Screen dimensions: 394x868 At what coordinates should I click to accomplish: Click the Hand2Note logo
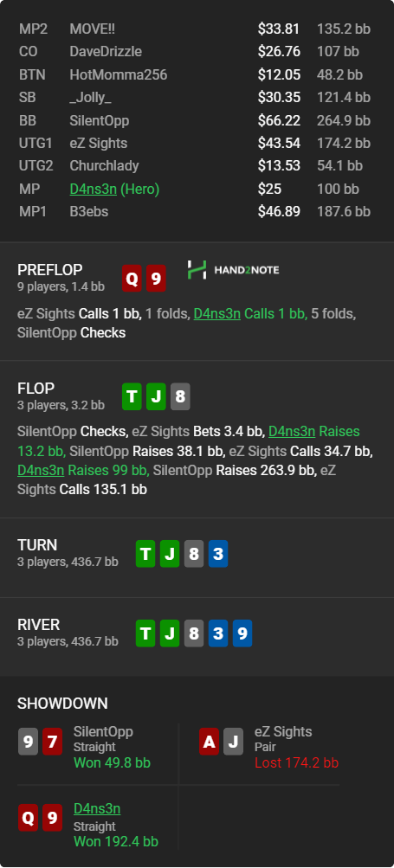[x=233, y=270]
